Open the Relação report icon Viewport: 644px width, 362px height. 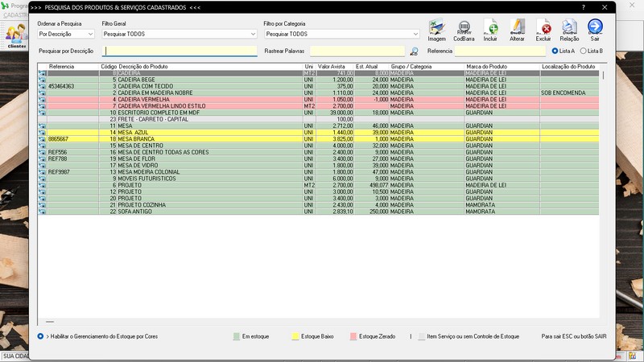point(569,30)
